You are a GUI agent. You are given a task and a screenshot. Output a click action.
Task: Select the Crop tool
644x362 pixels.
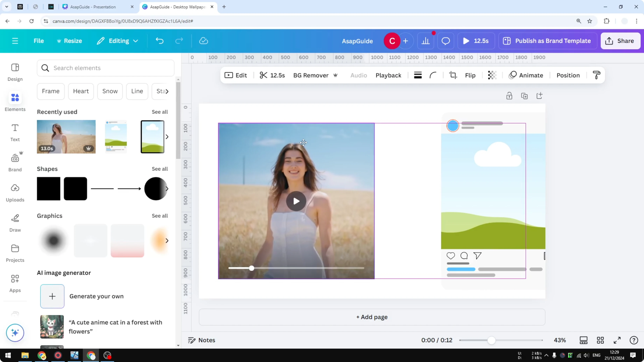453,75
